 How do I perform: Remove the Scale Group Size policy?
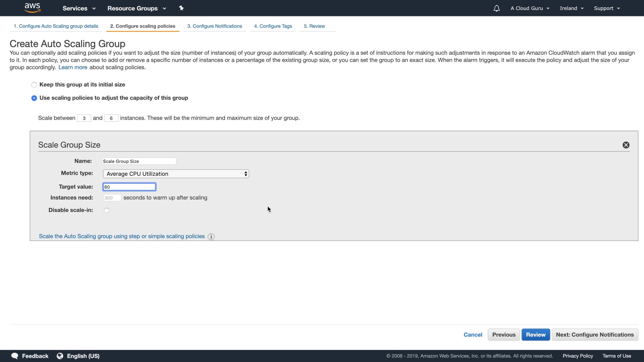coord(626,145)
